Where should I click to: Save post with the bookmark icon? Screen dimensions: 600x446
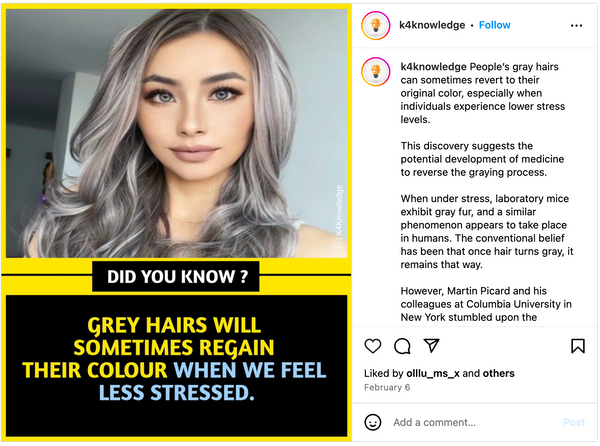pyautogui.click(x=578, y=346)
